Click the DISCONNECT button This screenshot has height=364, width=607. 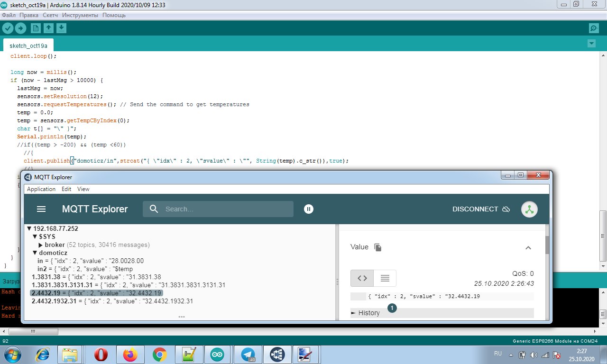point(481,209)
